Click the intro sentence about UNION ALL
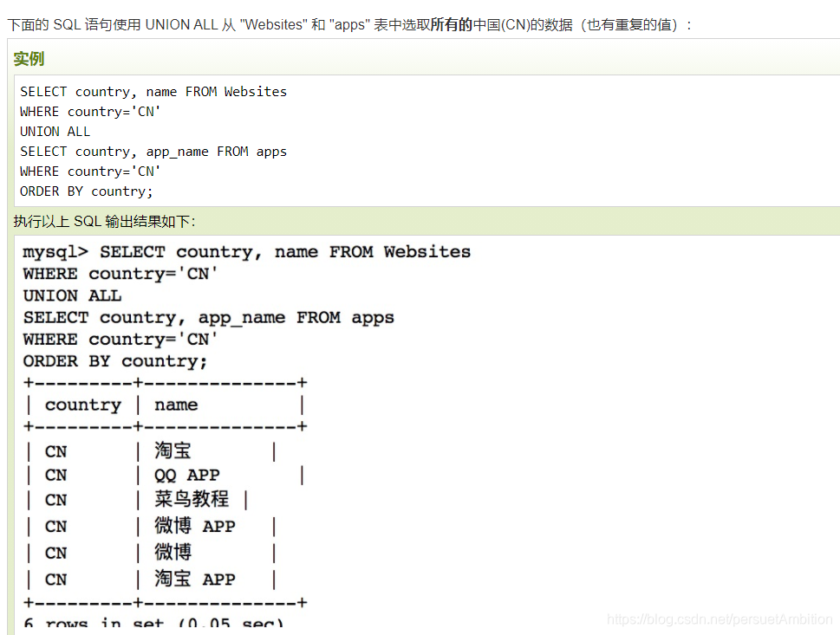840x635 pixels. click(x=349, y=24)
